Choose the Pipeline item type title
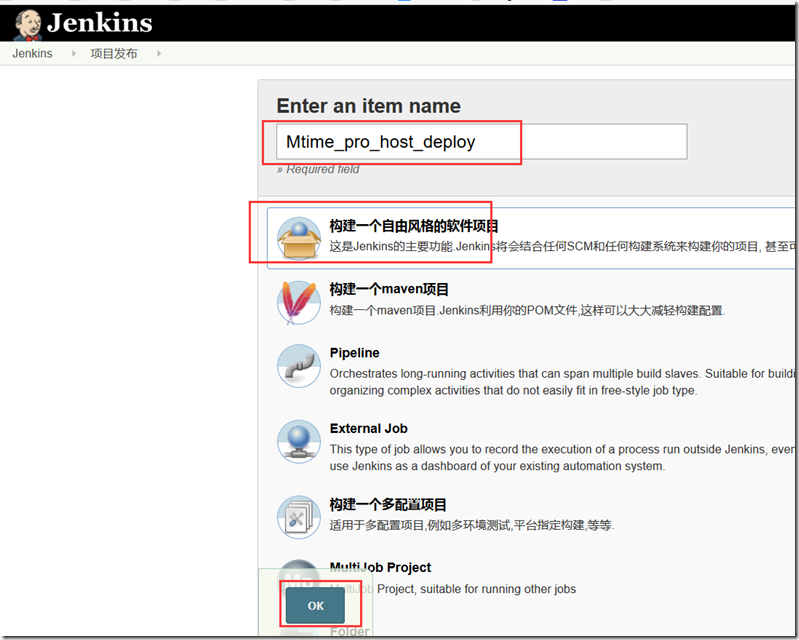The height and width of the screenshot is (640, 799). tap(355, 353)
